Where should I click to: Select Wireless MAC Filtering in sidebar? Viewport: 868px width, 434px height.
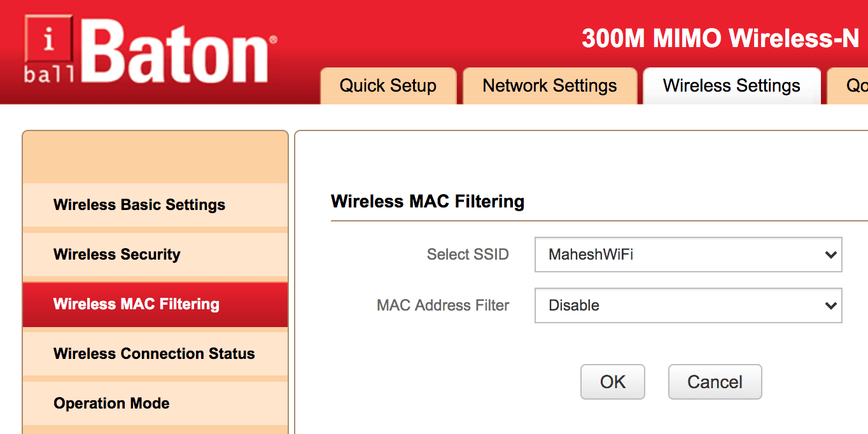(136, 304)
